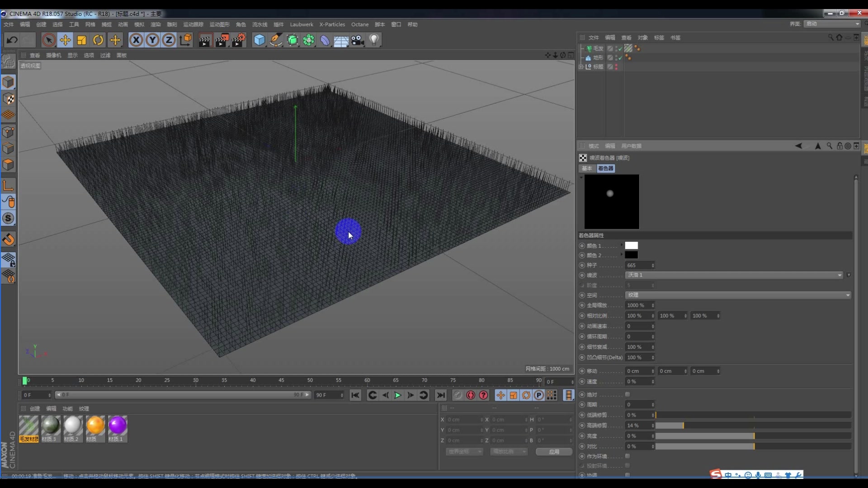Open the subdivision surface generator icon

[x=292, y=40]
